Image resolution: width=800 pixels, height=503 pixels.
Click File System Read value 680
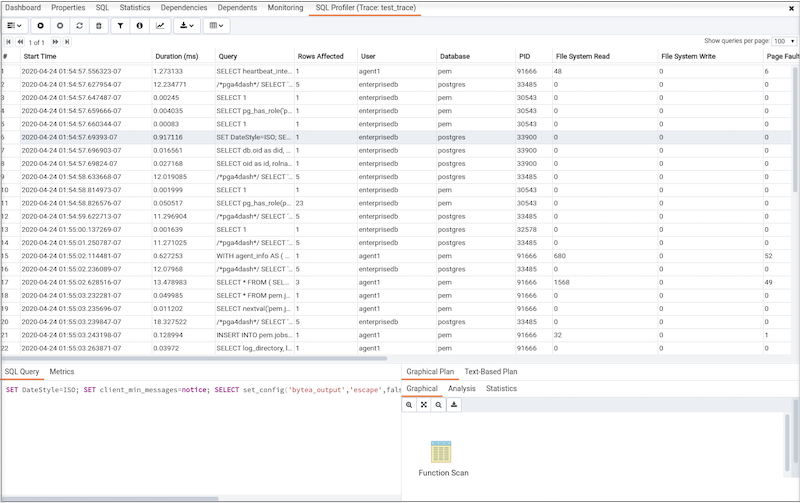pyautogui.click(x=559, y=256)
